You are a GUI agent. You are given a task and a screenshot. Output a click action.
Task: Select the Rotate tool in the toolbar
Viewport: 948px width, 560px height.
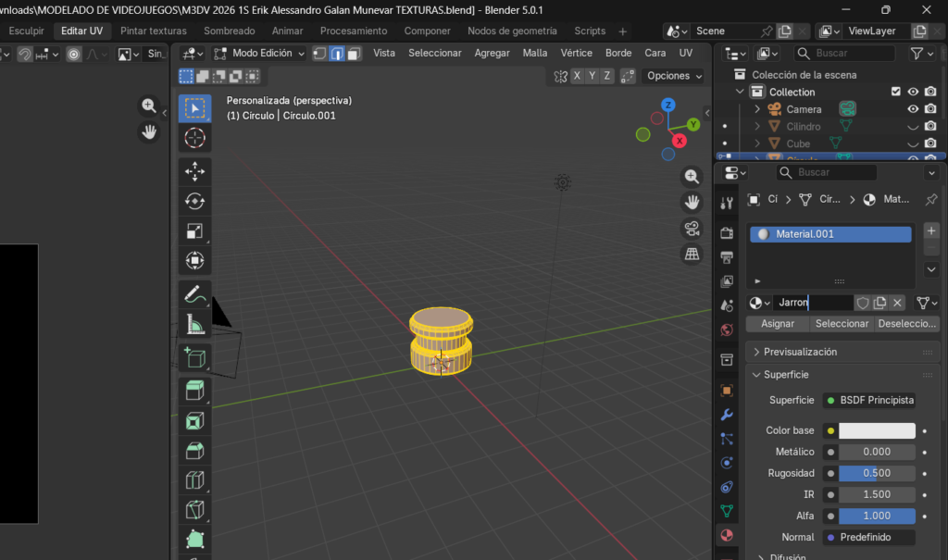click(194, 200)
